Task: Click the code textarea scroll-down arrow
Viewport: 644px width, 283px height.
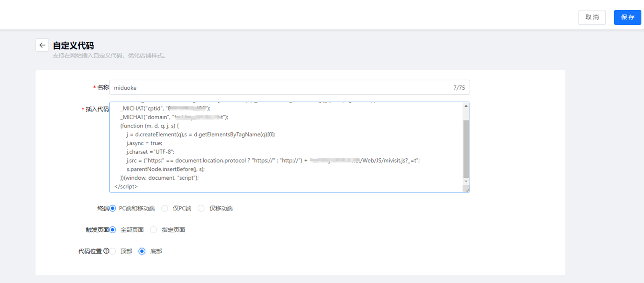Action: pos(465,181)
